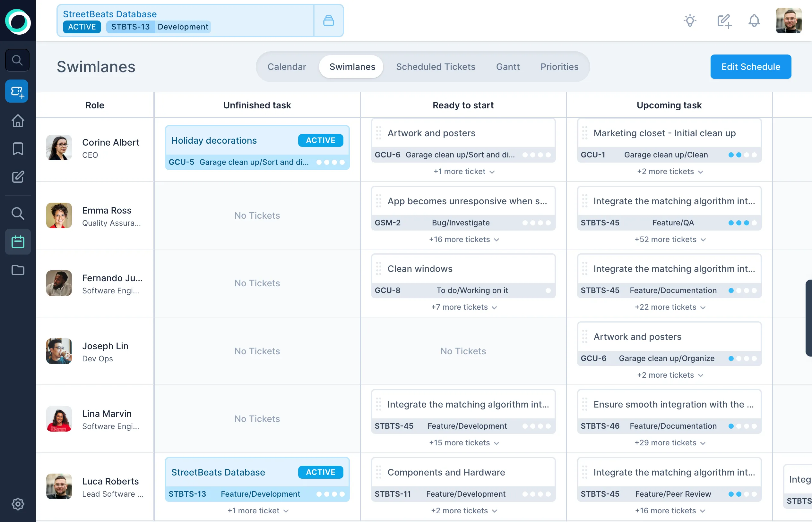812x522 pixels.
Task: Open the Calendar tab
Action: pyautogui.click(x=287, y=67)
